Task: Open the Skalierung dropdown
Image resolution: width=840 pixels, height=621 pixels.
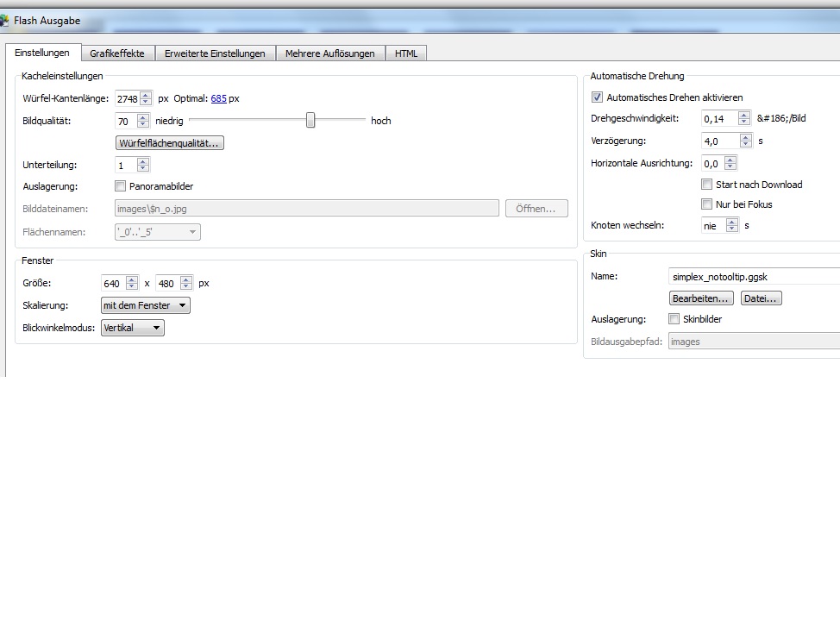Action: (145, 305)
